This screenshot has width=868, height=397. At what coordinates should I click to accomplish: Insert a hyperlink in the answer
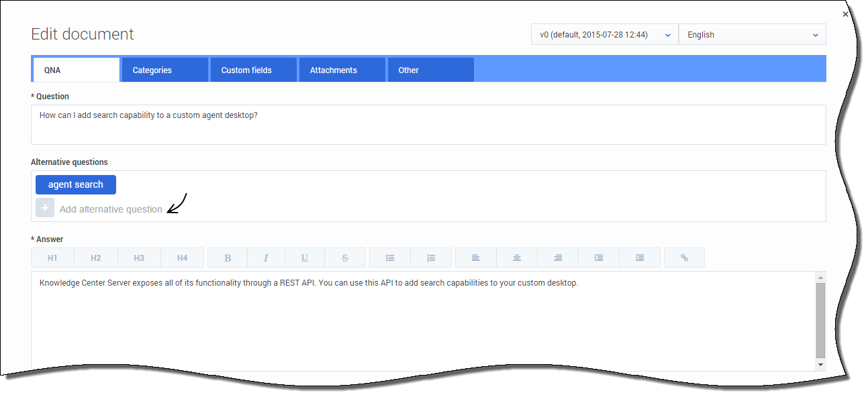[684, 258]
